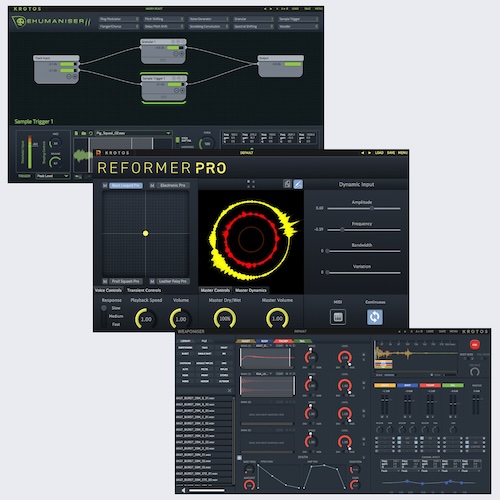500x500 pixels.
Task: Toggle the Synth enable checkbox in Weaponiser
Action: (239, 458)
